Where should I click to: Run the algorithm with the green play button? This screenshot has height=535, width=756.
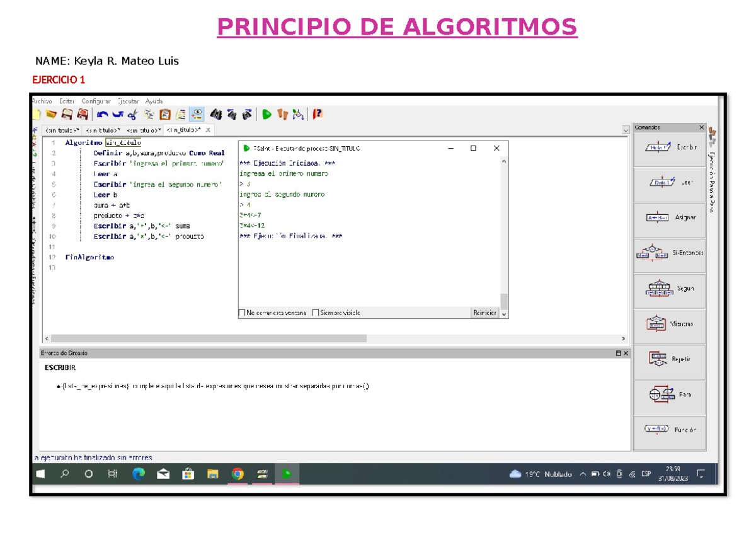coord(266,114)
